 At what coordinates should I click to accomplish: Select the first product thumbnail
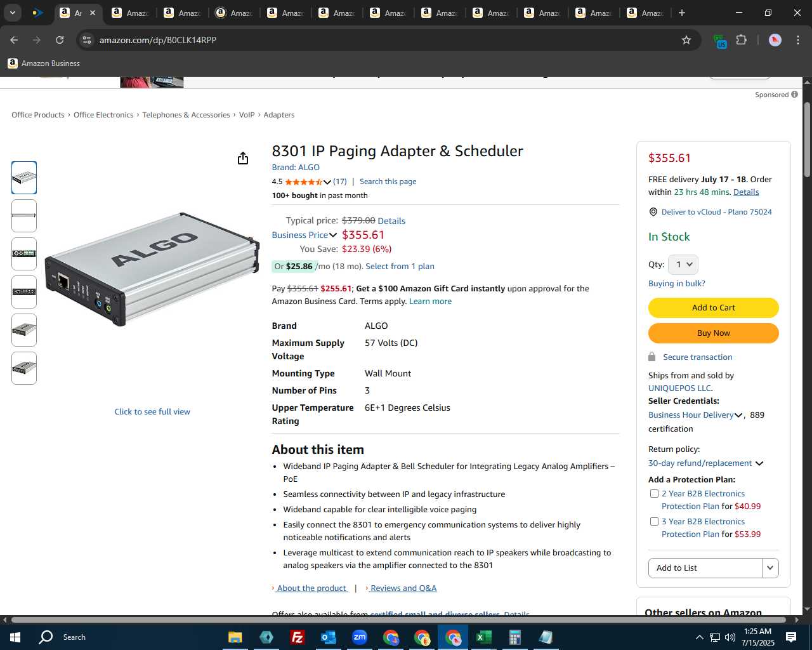24,178
